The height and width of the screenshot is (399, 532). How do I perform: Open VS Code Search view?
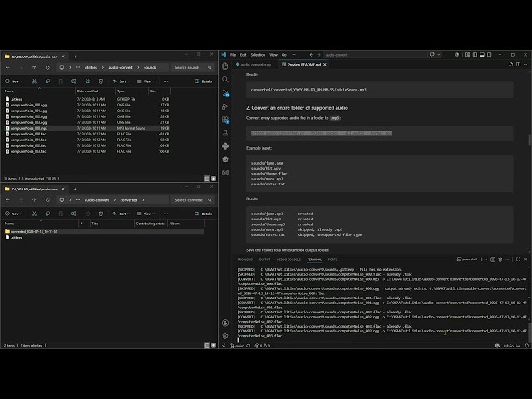coord(225,80)
